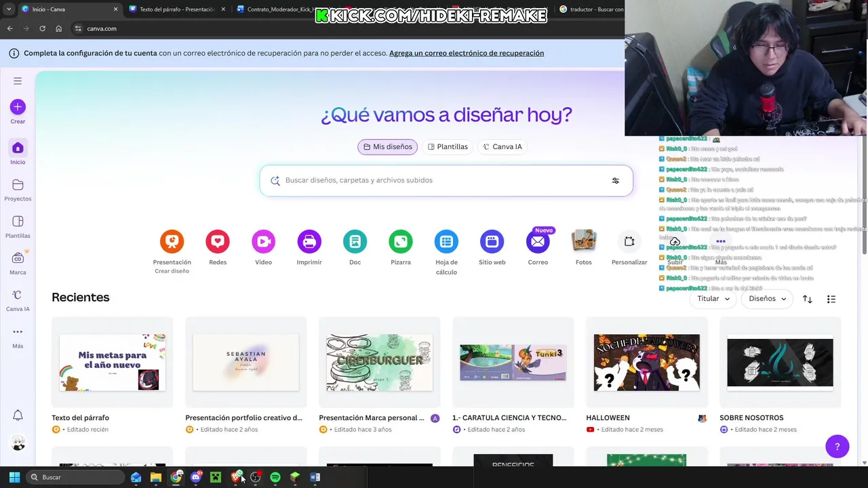Close the Texto del párrafo tab
The height and width of the screenshot is (488, 868).
(x=223, y=9)
